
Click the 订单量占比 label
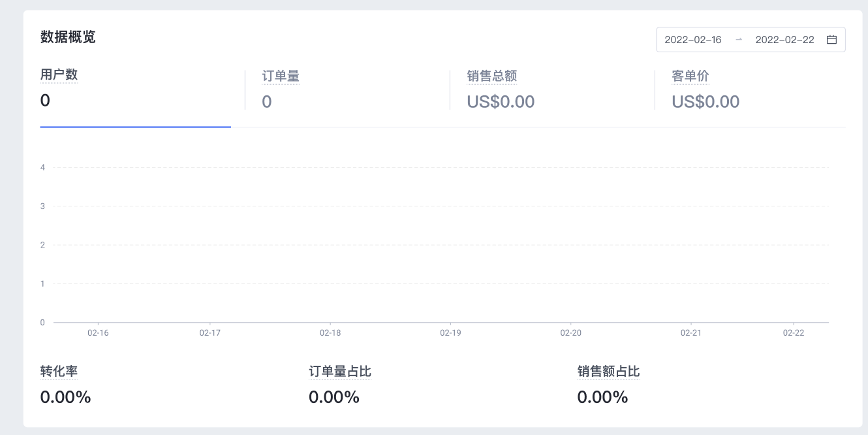point(339,372)
